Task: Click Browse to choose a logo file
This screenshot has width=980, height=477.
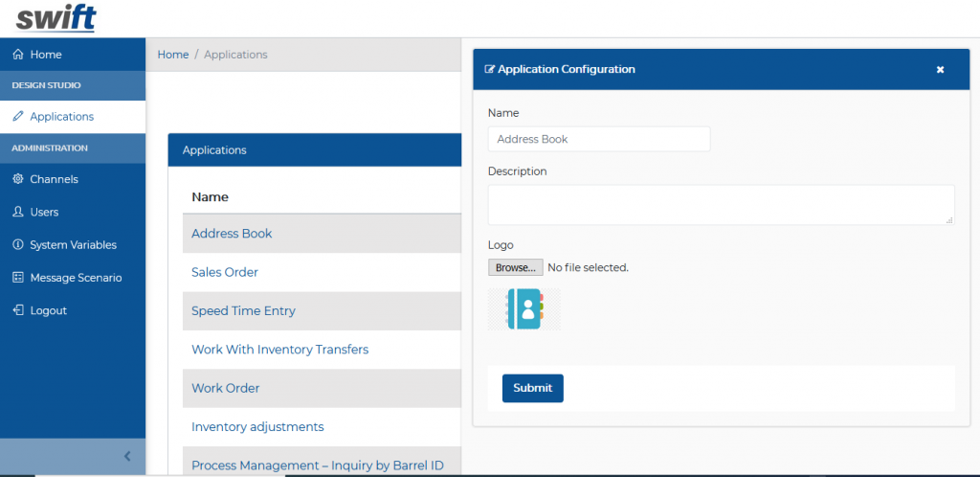Action: coord(515,267)
